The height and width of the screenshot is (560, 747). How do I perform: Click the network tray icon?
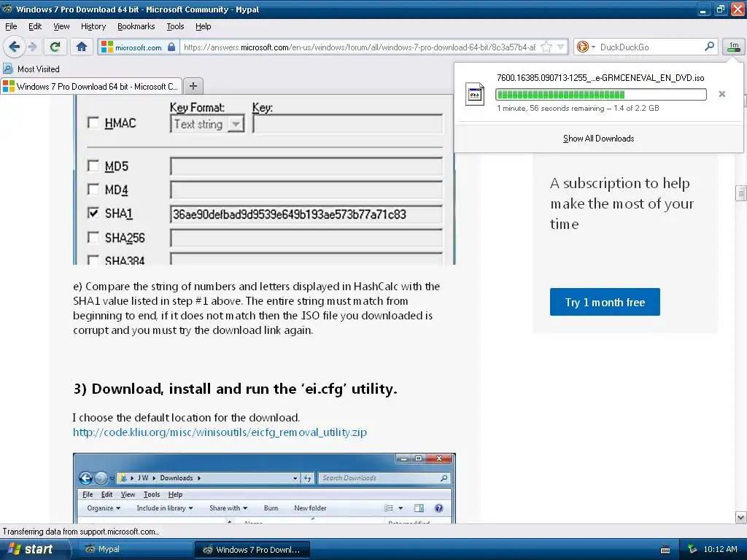pyautogui.click(x=692, y=549)
